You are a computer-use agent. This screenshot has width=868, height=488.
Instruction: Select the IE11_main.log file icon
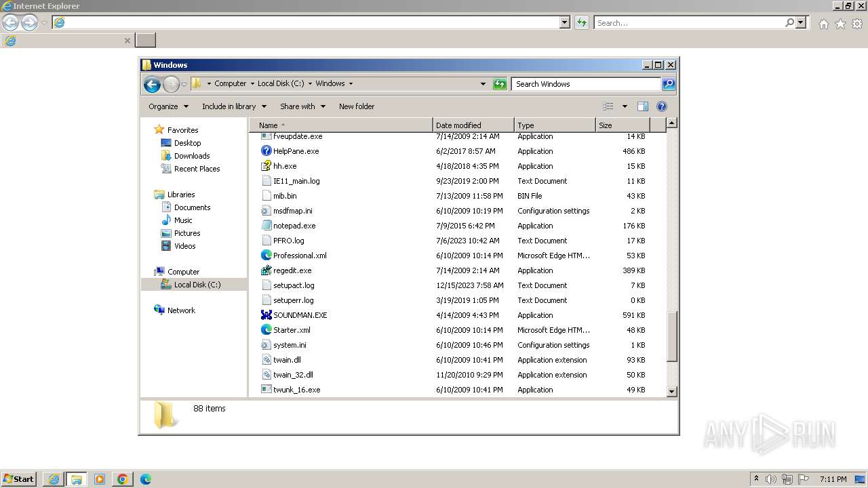pyautogui.click(x=267, y=181)
